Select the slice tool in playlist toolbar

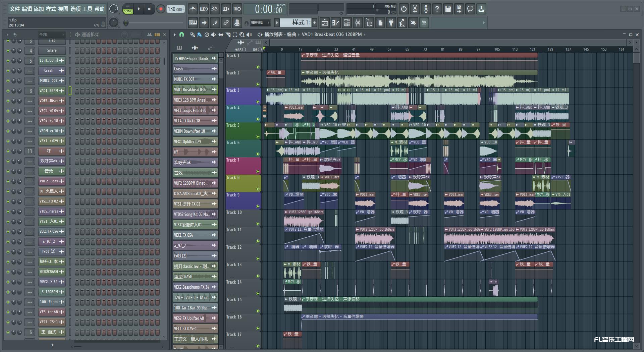[228, 35]
